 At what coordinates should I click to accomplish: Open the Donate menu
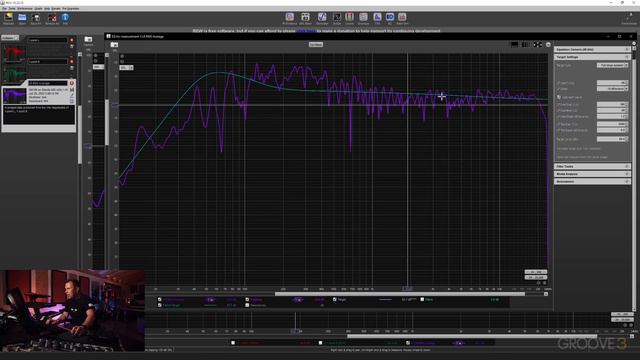click(56, 9)
